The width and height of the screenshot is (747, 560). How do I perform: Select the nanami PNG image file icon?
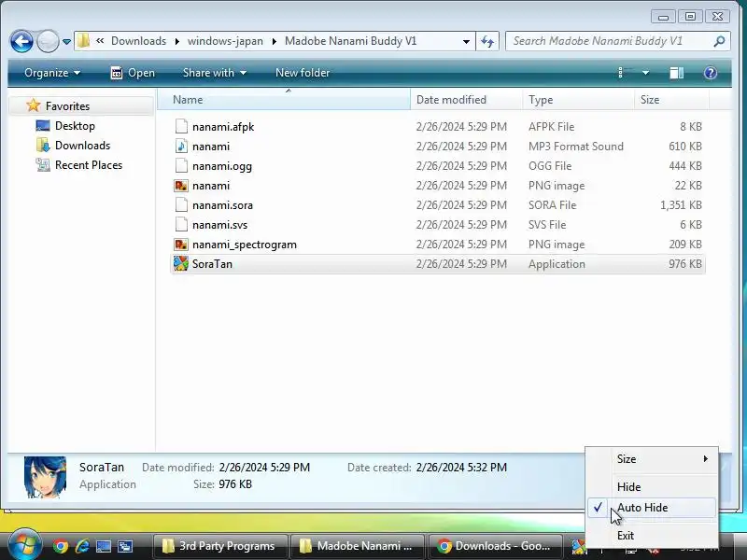(181, 185)
